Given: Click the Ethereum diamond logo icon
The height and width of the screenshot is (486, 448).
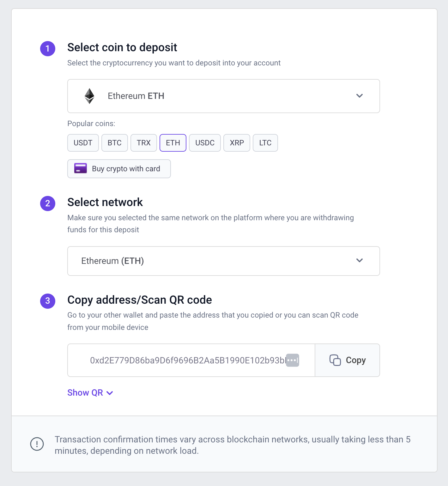Looking at the screenshot, I should coord(89,96).
